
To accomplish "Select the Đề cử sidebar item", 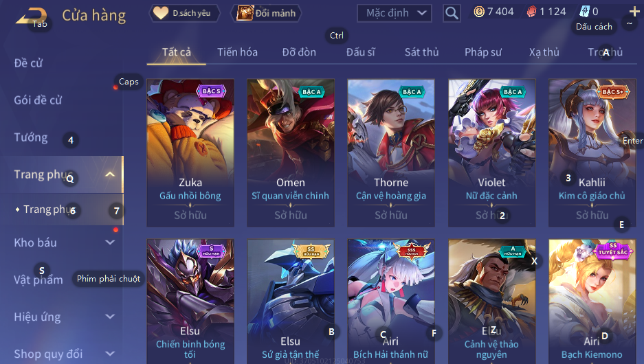I will pyautogui.click(x=28, y=62).
